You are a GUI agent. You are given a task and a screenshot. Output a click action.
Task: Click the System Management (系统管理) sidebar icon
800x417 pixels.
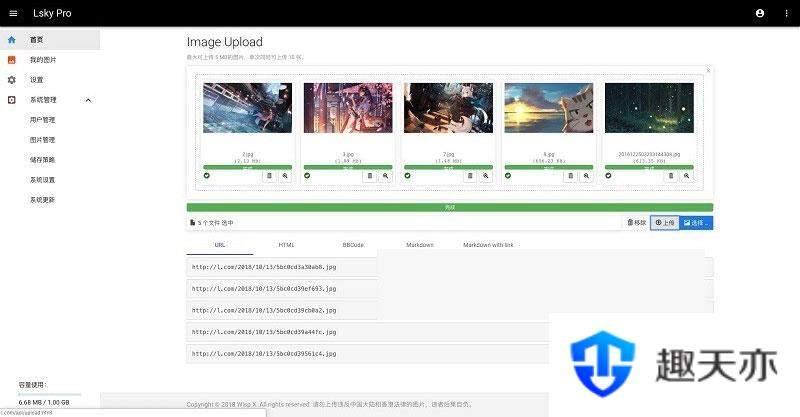pyautogui.click(x=12, y=100)
